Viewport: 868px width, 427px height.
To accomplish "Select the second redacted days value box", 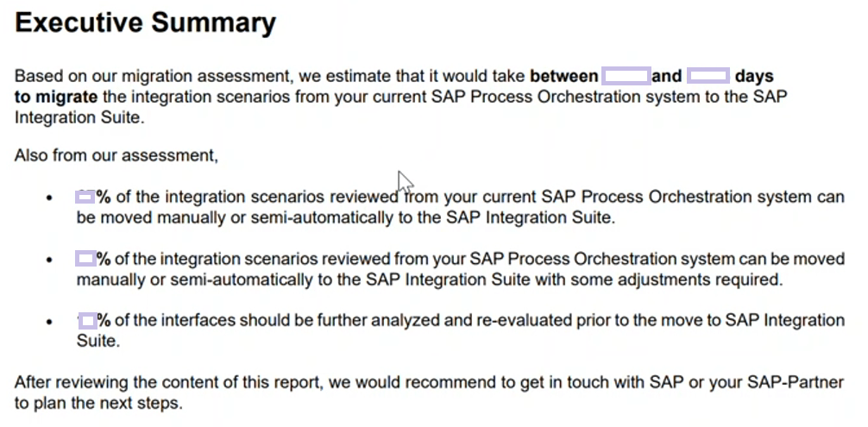I will [708, 76].
